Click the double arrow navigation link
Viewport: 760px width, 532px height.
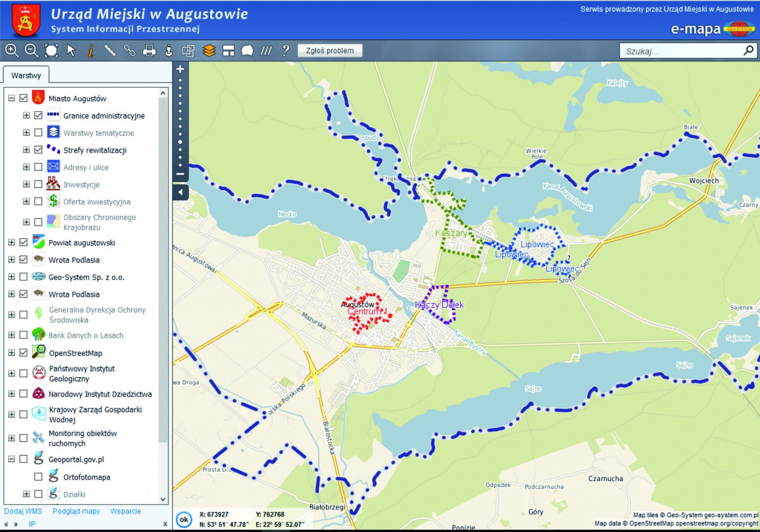point(11,524)
